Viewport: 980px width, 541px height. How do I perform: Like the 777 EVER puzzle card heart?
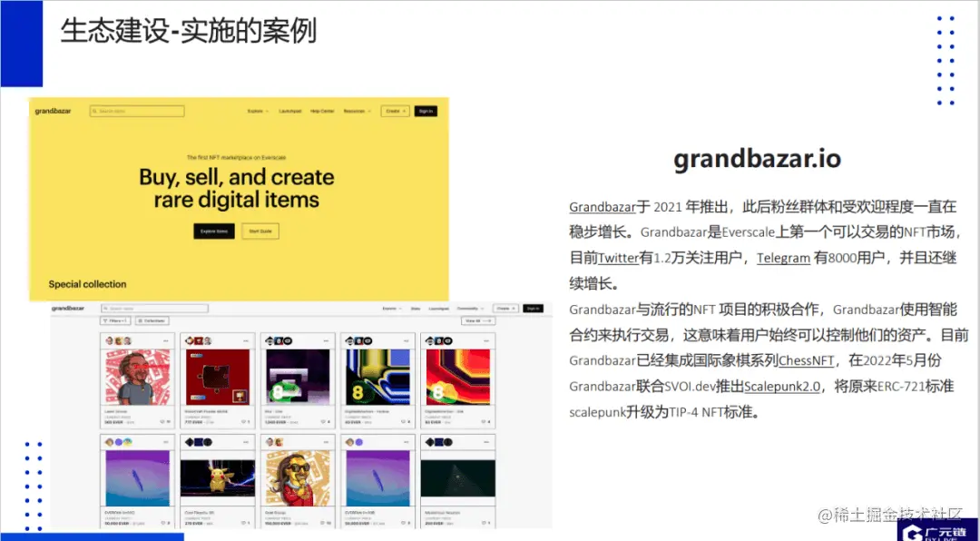click(245, 422)
